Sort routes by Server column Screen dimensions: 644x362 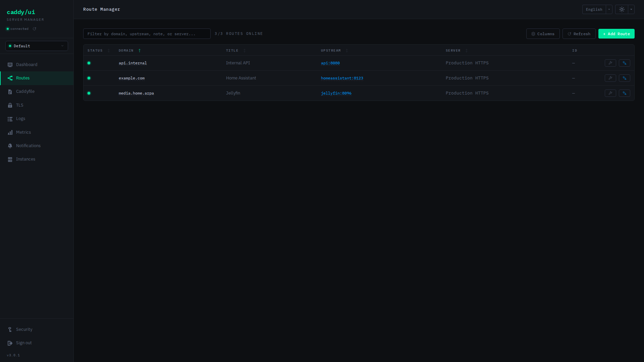(457, 51)
